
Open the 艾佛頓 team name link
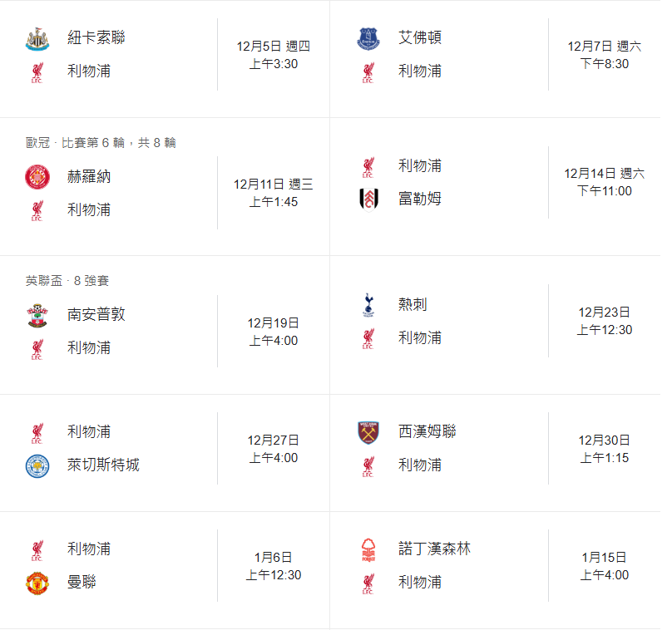[x=420, y=38]
